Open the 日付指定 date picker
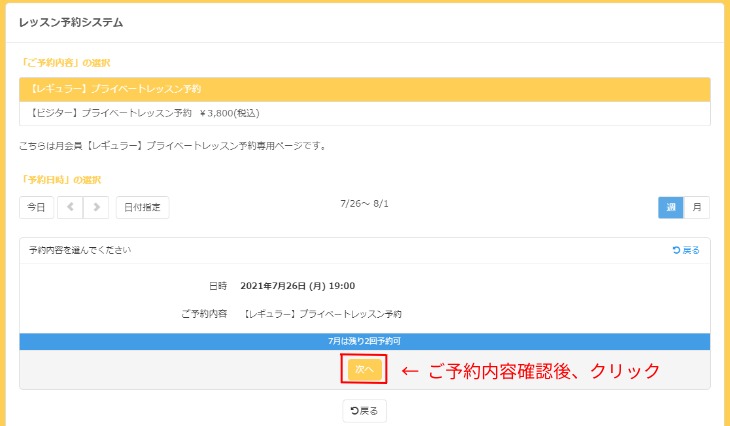This screenshot has height=426, width=730. [142, 207]
